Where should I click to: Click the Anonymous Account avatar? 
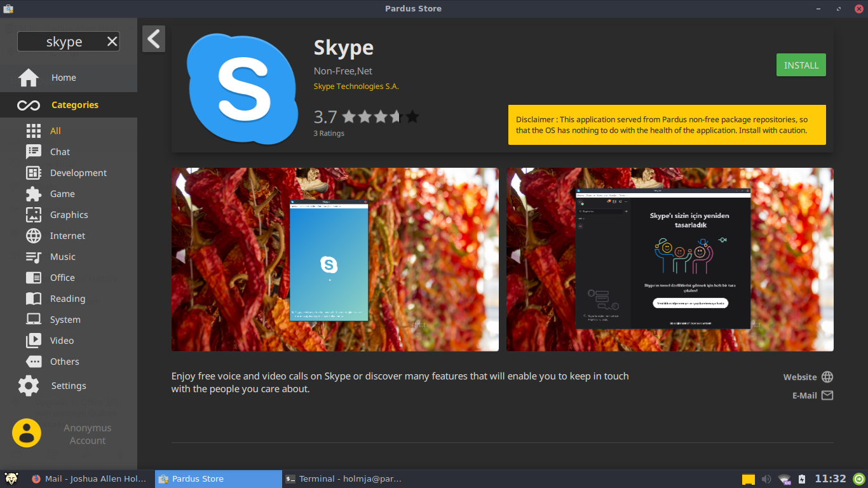[27, 433]
